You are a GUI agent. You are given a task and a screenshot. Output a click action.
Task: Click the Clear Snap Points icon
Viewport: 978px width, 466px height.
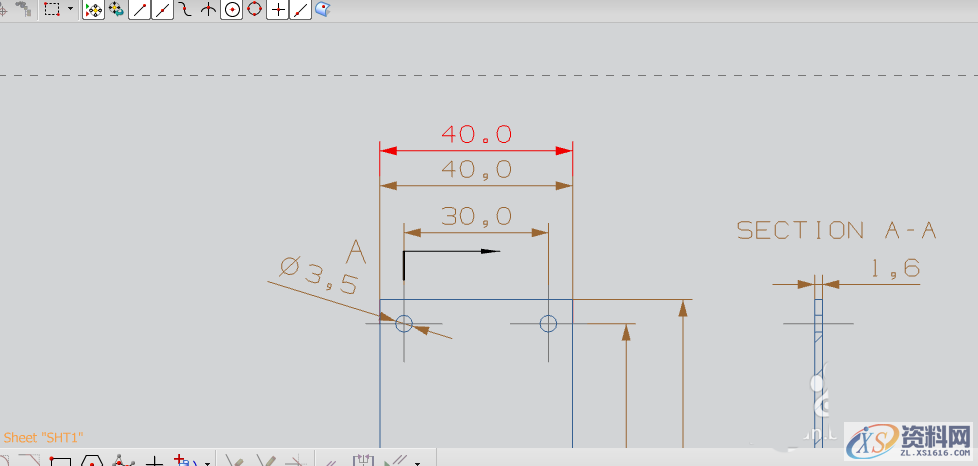(116, 10)
